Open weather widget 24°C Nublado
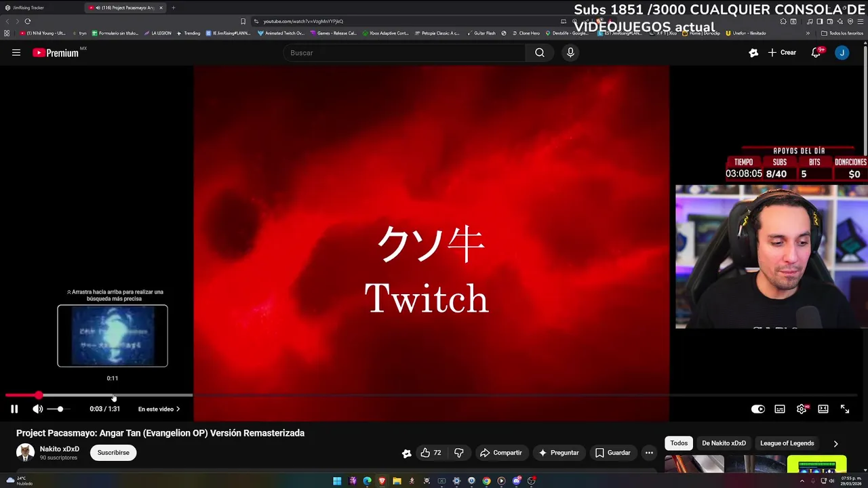 [19, 481]
